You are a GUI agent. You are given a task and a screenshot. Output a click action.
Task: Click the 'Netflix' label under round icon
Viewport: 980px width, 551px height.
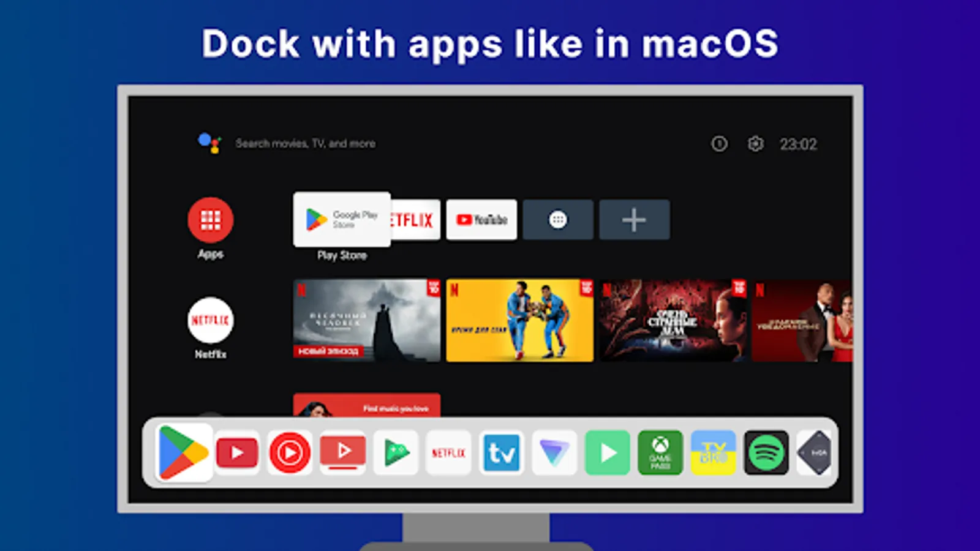click(x=211, y=354)
